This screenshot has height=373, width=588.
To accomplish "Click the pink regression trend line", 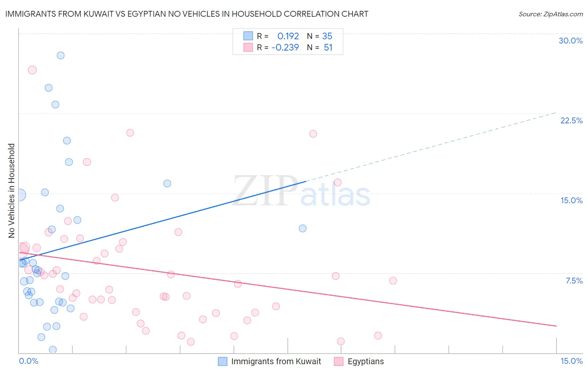I will 288,289.
